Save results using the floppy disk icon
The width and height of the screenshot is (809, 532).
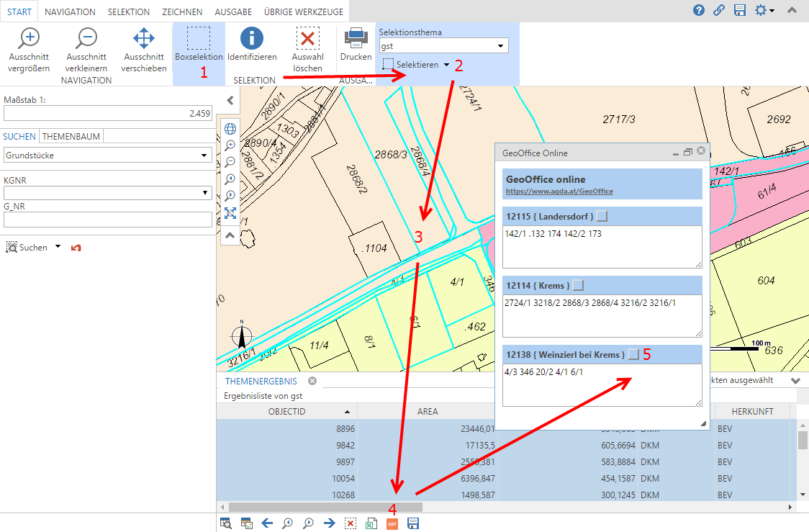412,523
